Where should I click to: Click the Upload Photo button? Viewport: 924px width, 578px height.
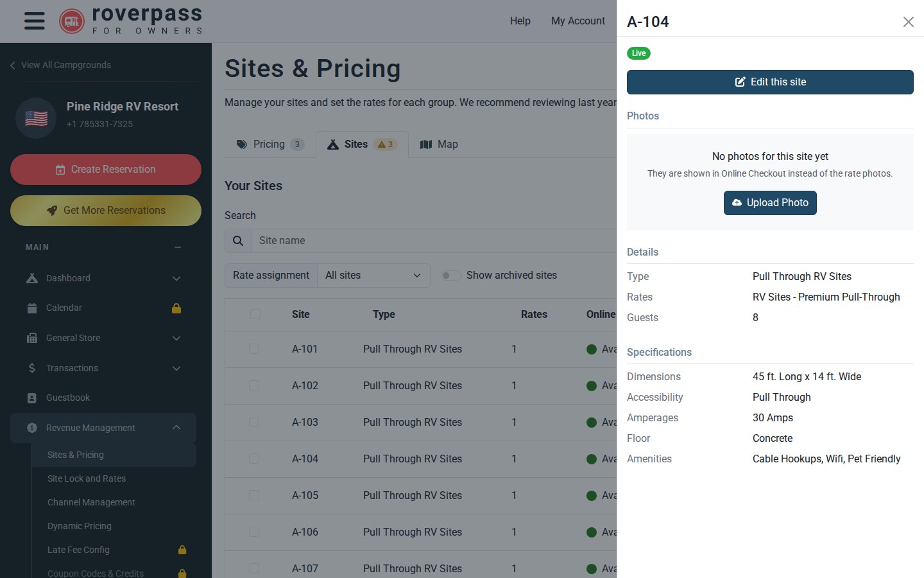[770, 203]
